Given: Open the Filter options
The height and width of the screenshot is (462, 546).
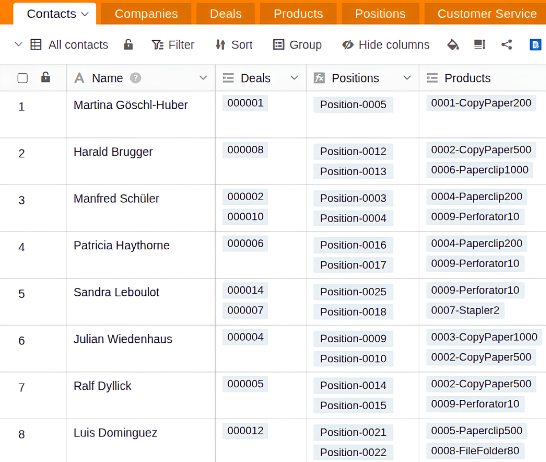Looking at the screenshot, I should [x=173, y=45].
